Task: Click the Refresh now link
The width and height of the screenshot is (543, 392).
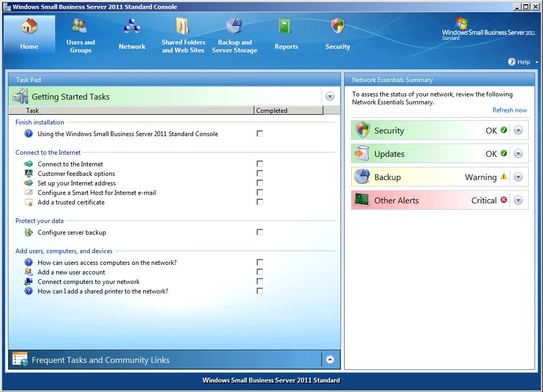Action: click(510, 110)
